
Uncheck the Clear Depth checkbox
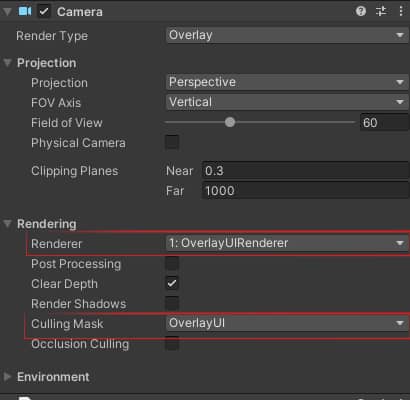click(172, 283)
